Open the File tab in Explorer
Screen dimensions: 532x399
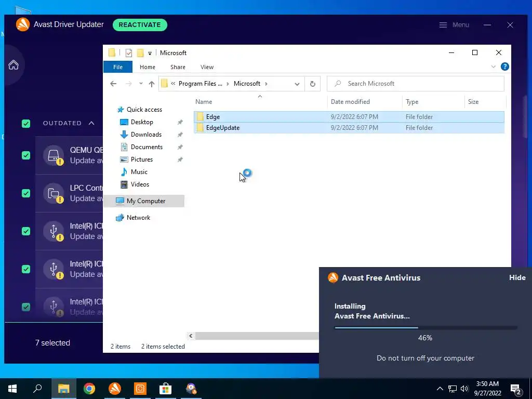click(x=118, y=67)
